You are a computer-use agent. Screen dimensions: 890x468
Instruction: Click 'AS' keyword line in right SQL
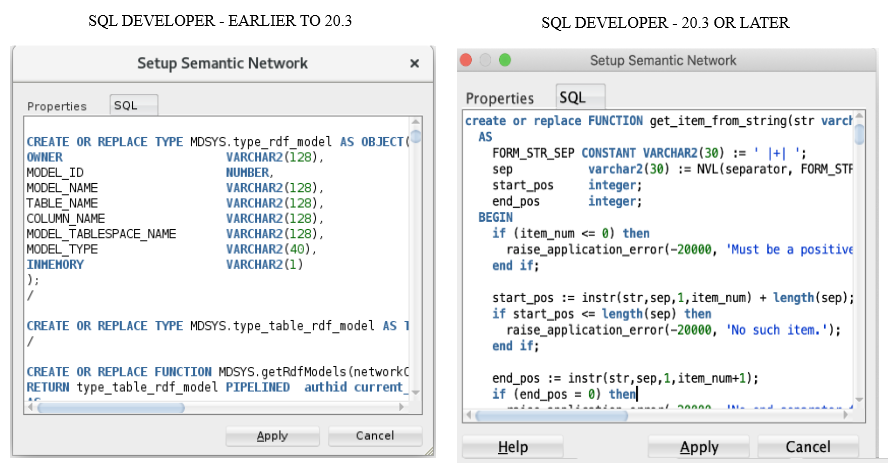click(485, 137)
